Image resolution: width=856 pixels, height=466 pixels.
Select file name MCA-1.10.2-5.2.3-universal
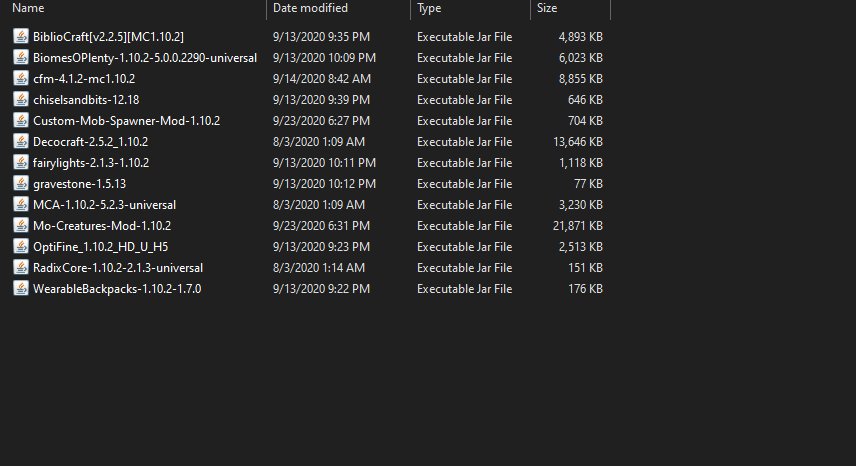(x=104, y=205)
